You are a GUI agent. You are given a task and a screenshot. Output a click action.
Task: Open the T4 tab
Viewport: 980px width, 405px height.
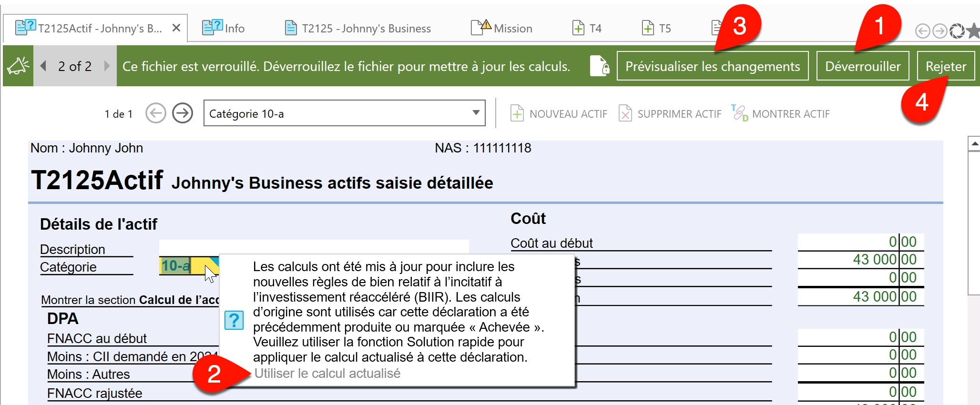tap(587, 28)
